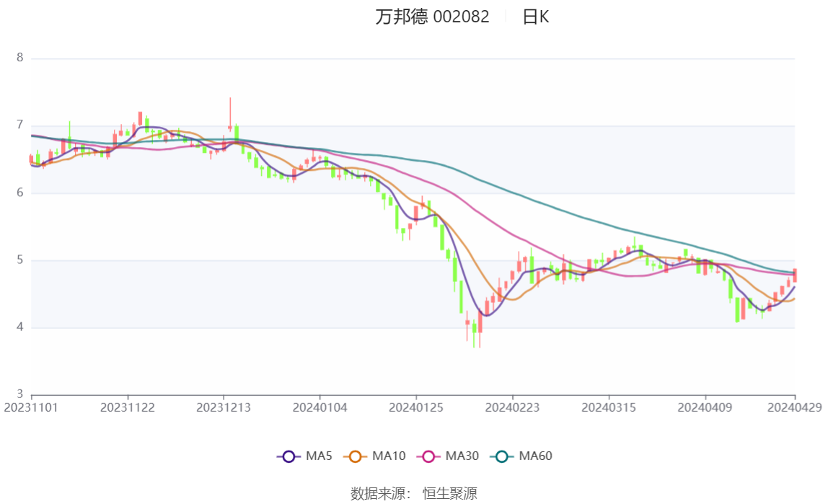Click the x-axis date 20240104

coord(320,408)
